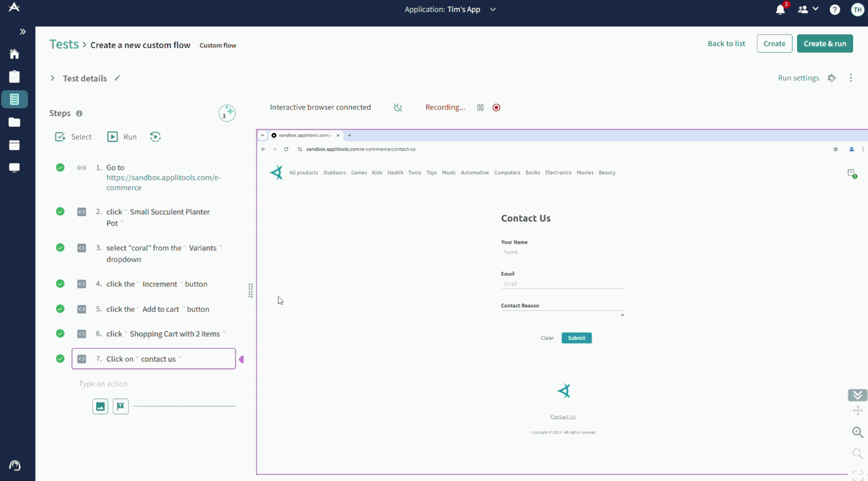Click the AI assistant sparkle icon
Viewport: 868px width, 481px height.
coord(227,113)
